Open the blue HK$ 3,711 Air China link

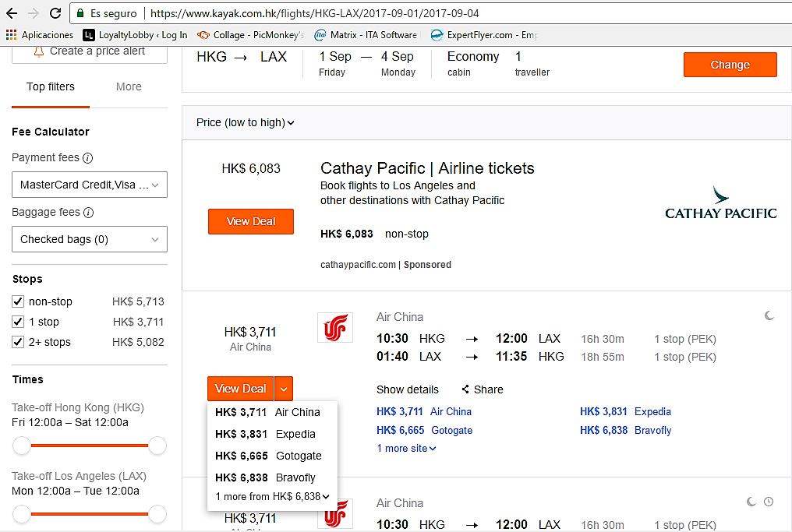point(424,411)
